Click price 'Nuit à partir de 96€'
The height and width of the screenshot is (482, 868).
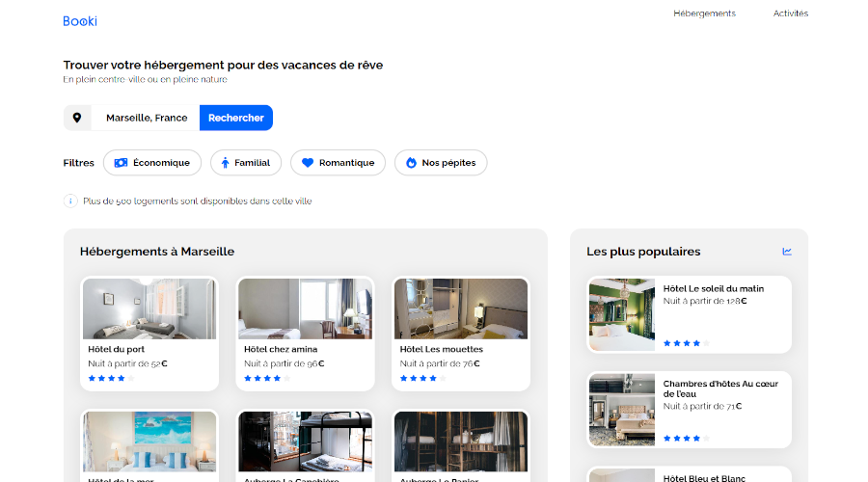pyautogui.click(x=284, y=363)
